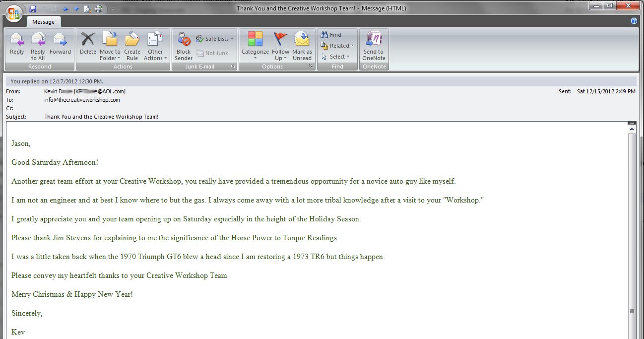
Task: Open the Safe Lists dropdown
Action: click(x=214, y=39)
